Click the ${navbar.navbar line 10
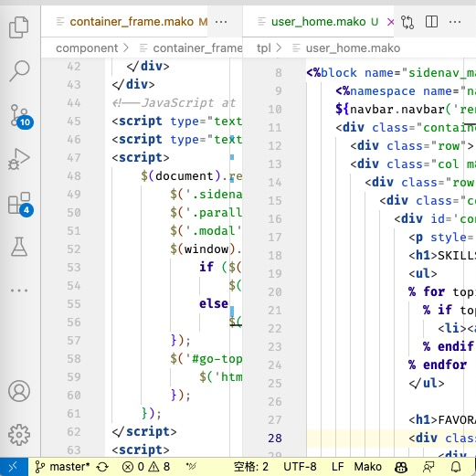476x476 pixels. click(x=406, y=110)
